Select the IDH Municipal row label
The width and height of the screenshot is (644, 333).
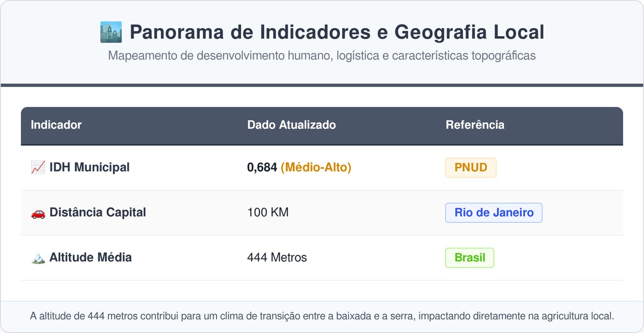coord(89,168)
